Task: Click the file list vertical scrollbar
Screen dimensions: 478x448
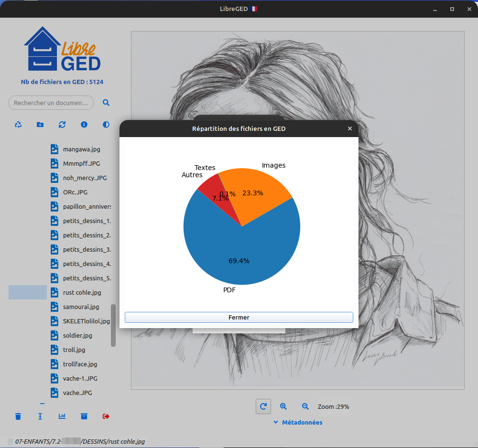Action: point(113,326)
